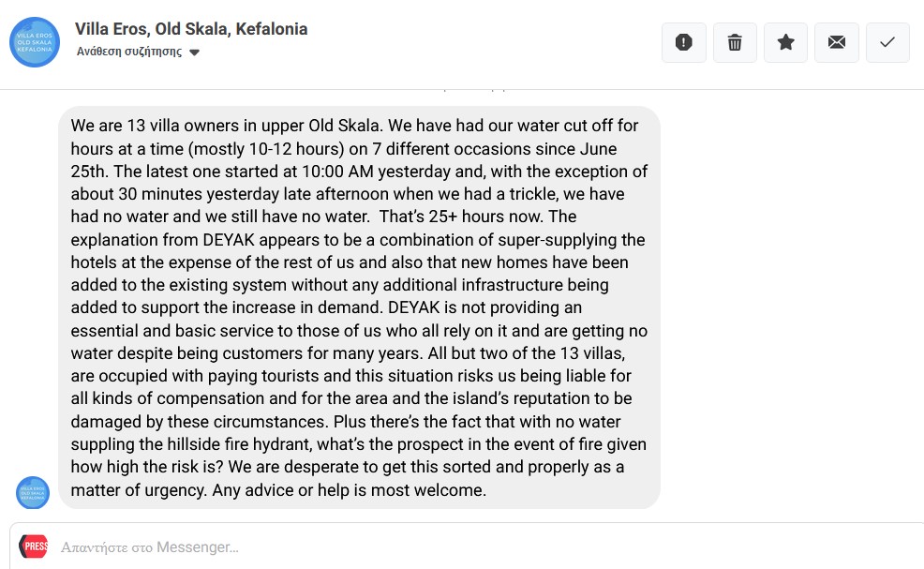Mark conversation as unread with envelope icon

[837, 42]
